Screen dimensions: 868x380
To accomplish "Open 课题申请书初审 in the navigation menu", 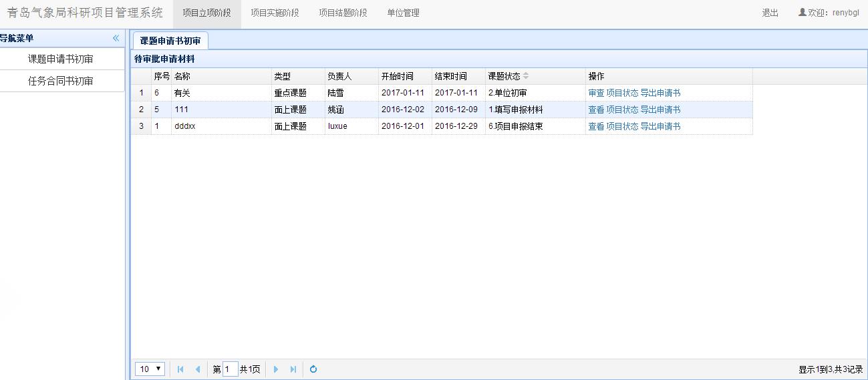I will click(61, 59).
